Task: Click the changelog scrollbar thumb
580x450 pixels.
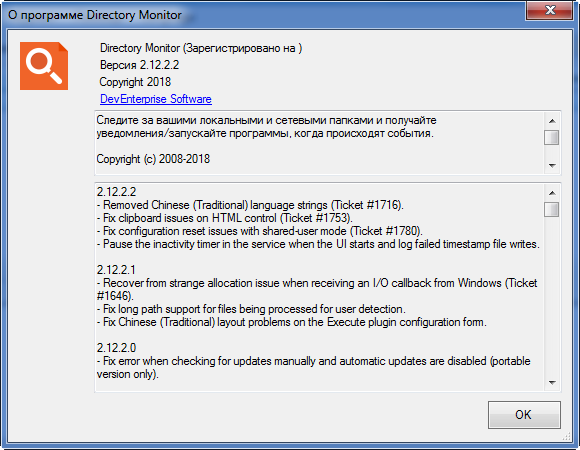Action: coord(552,210)
